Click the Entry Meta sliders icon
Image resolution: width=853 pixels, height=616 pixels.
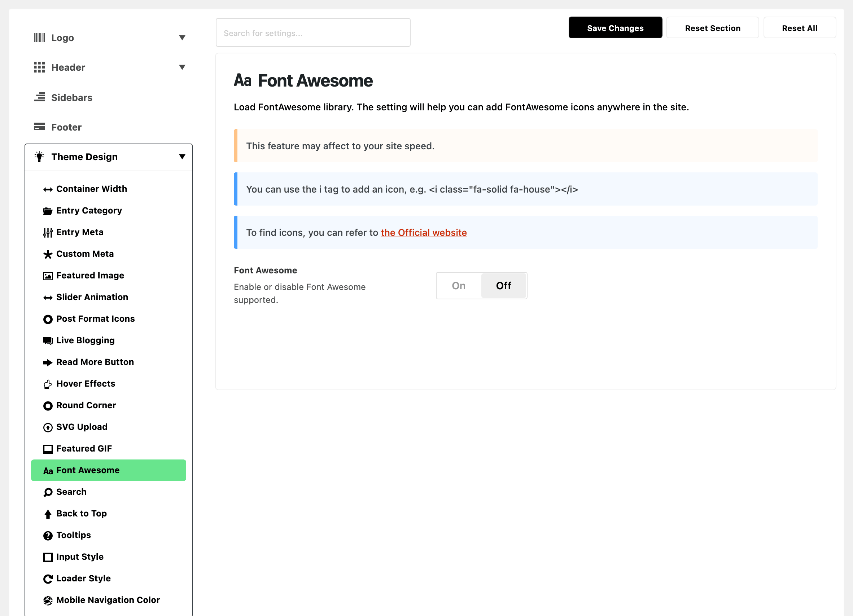pos(48,233)
